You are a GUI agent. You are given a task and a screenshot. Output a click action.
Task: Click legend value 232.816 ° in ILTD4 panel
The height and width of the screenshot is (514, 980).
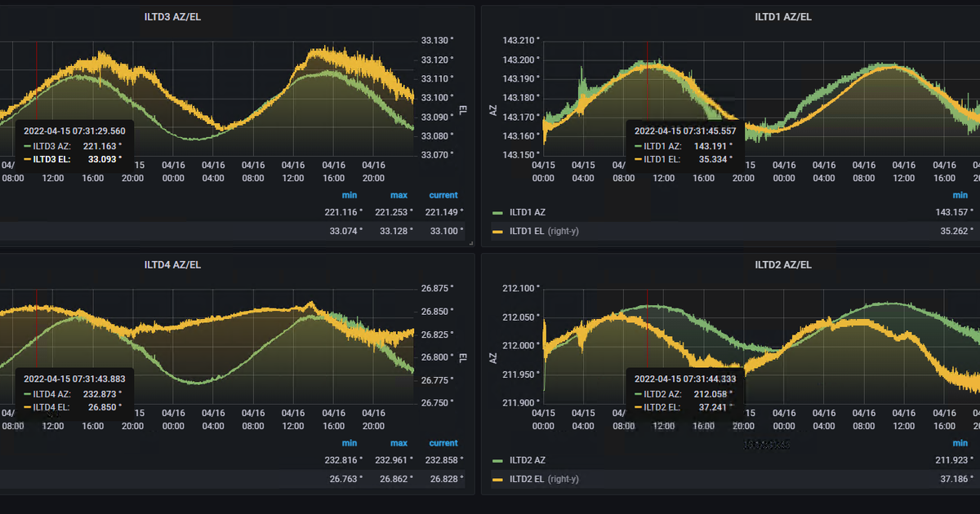[344, 460]
